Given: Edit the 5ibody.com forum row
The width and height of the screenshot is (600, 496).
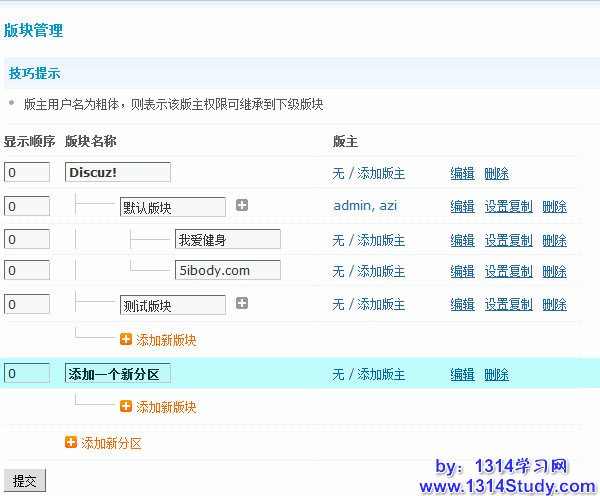Looking at the screenshot, I should pos(462,271).
